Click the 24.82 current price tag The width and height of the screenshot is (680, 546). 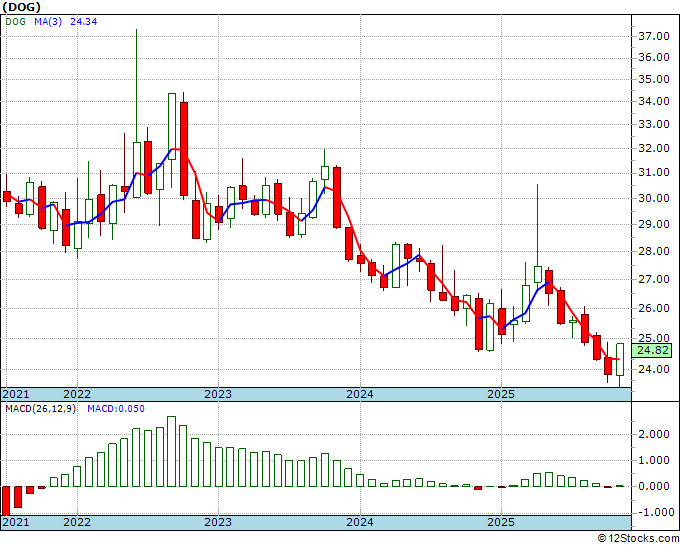(653, 350)
